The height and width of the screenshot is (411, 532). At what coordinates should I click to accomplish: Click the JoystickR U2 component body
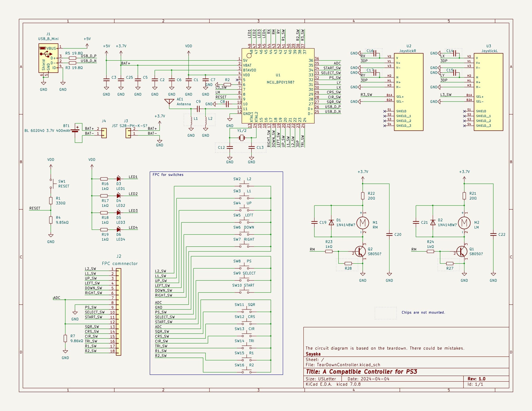[409, 92]
